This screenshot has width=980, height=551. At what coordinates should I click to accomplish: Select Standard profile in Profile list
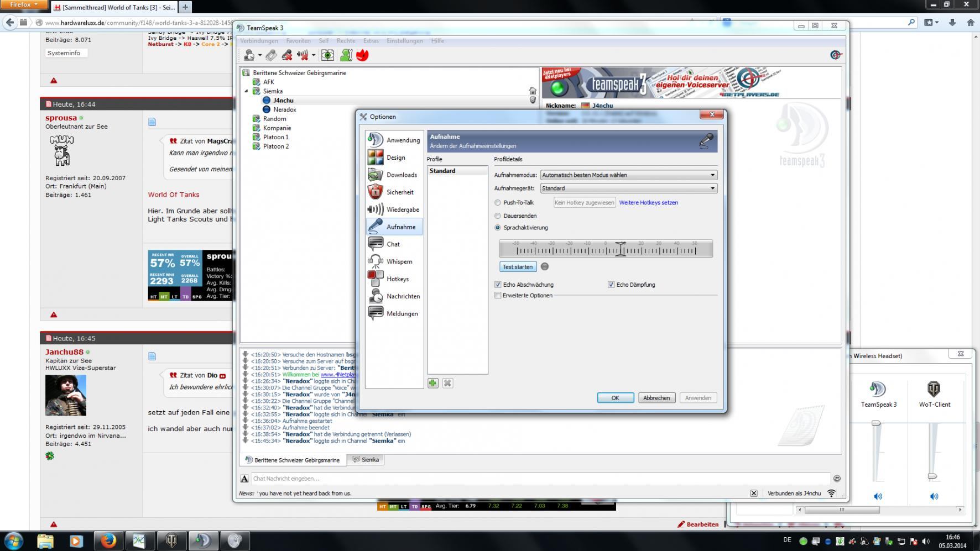pos(457,171)
